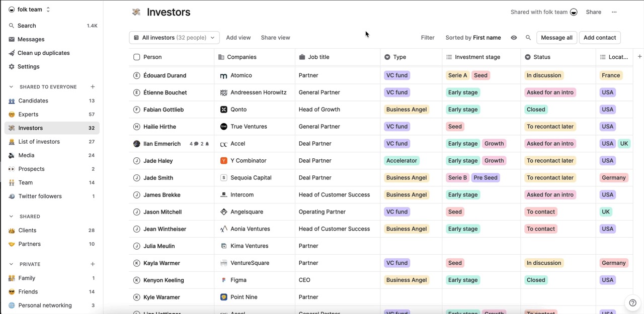Click Point Nine company logo

(224, 297)
